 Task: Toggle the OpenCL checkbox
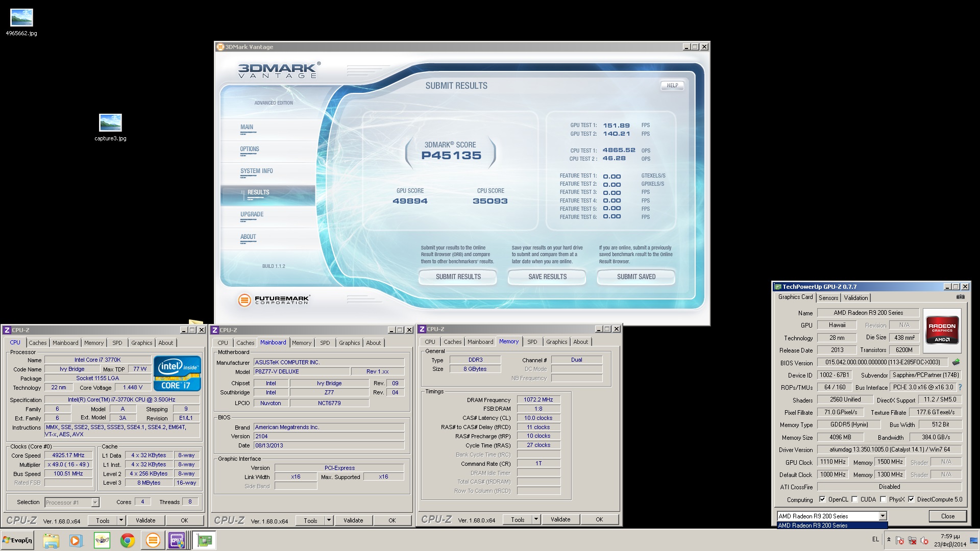(822, 499)
